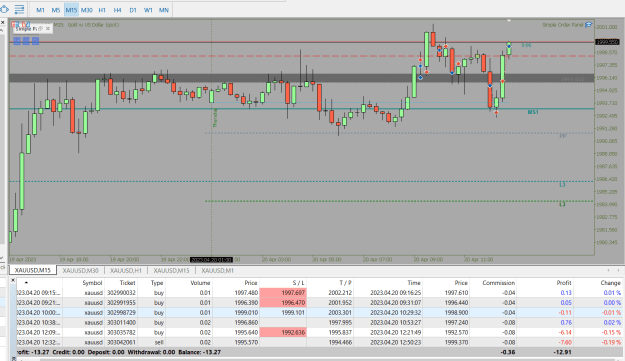Switch to D1 timeframe
Image resolution: width=625 pixels, height=361 pixels.
(133, 10)
